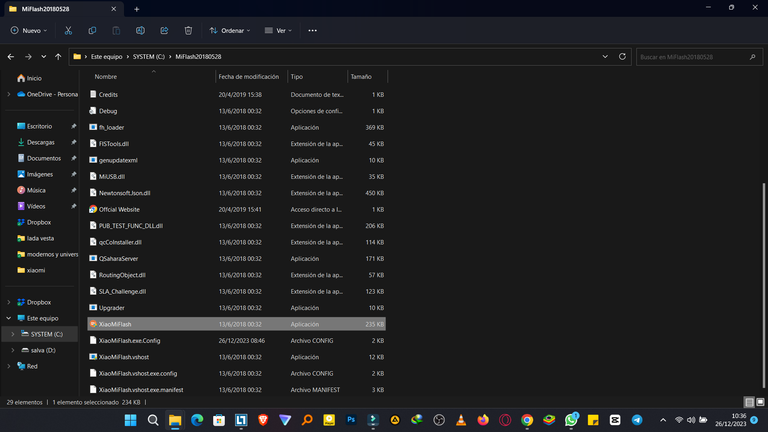Open Google Chrome from taskbar
The width and height of the screenshot is (768, 432).
(527, 420)
